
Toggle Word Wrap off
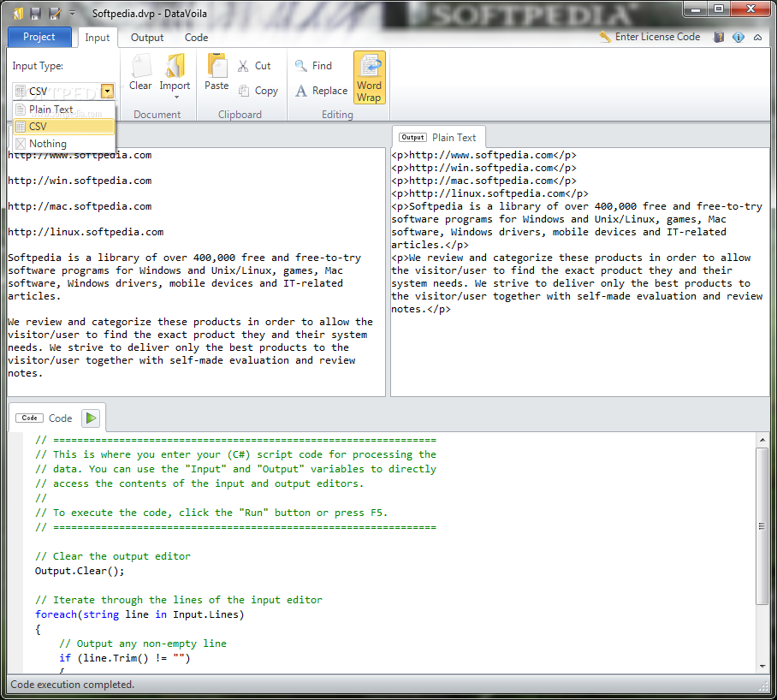[x=369, y=78]
